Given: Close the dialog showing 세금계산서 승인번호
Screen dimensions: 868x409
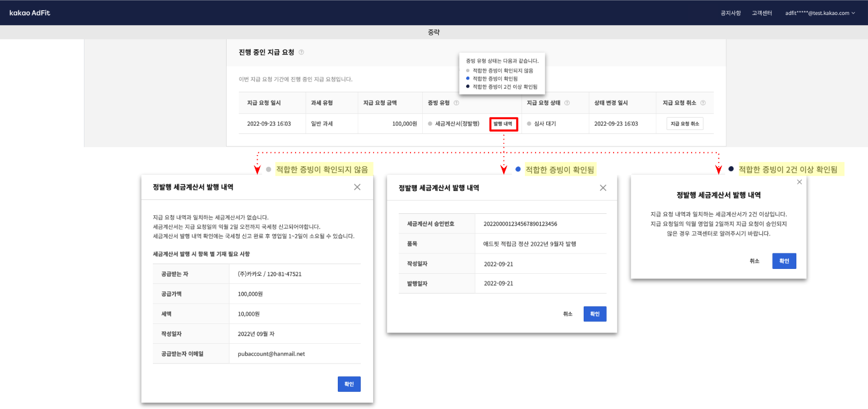Looking at the screenshot, I should pos(603,188).
